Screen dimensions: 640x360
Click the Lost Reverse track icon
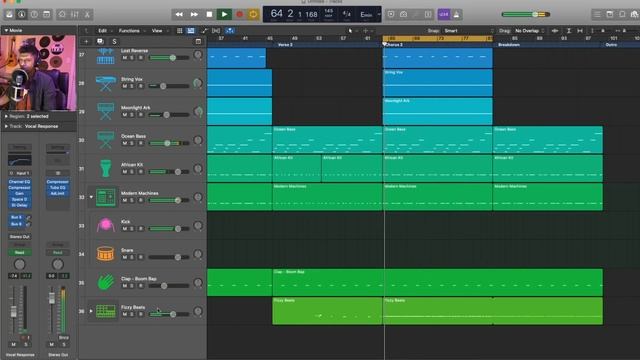tap(105, 56)
